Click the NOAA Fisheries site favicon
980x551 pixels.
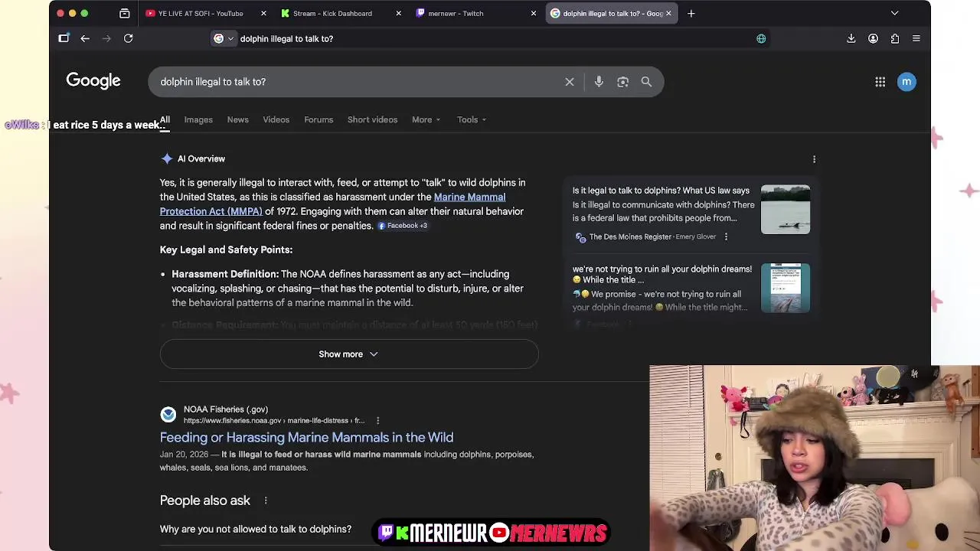[x=168, y=415]
